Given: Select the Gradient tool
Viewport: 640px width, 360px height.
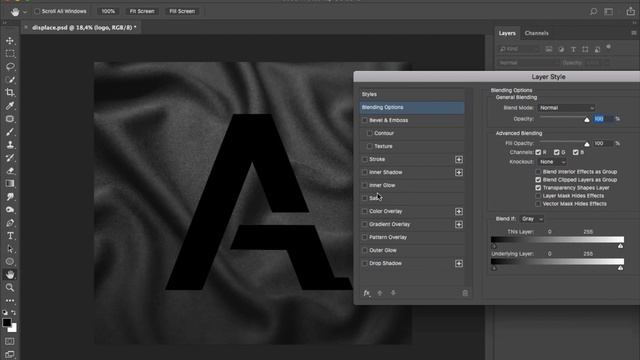Looking at the screenshot, I should (10, 184).
